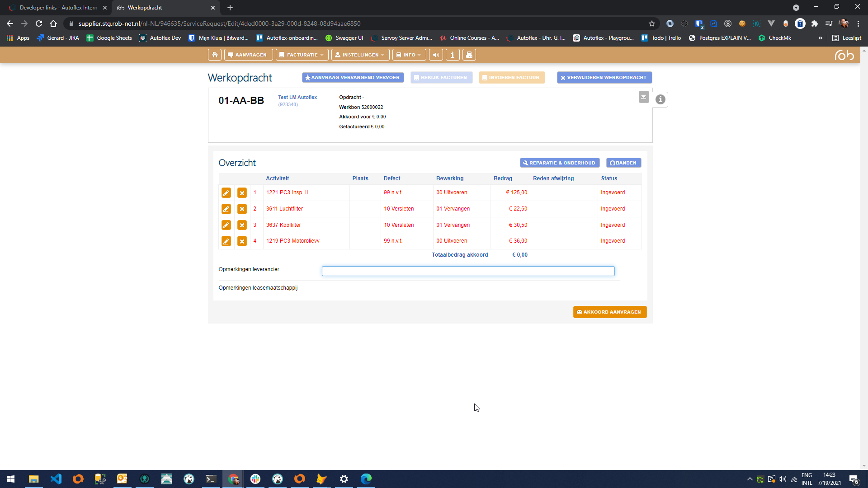Click the info 'i' icon in navbar
868x488 pixels.
(453, 55)
